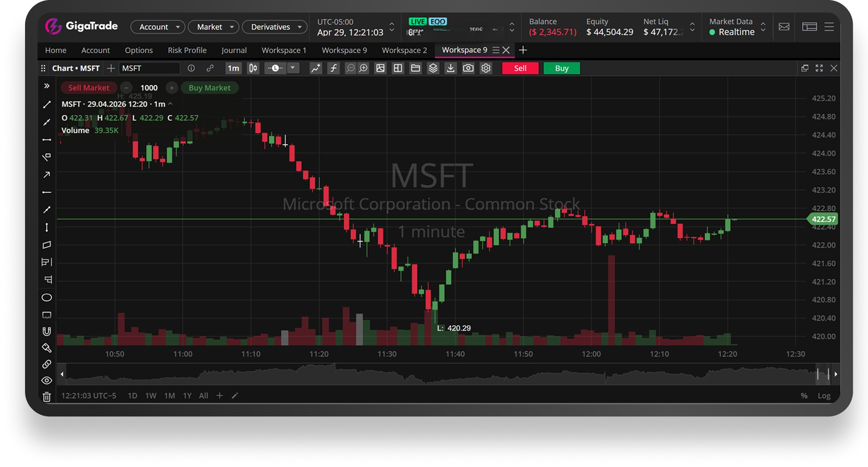This screenshot has width=868, height=467.
Task: Add a new workspace tab with plus
Action: (523, 50)
